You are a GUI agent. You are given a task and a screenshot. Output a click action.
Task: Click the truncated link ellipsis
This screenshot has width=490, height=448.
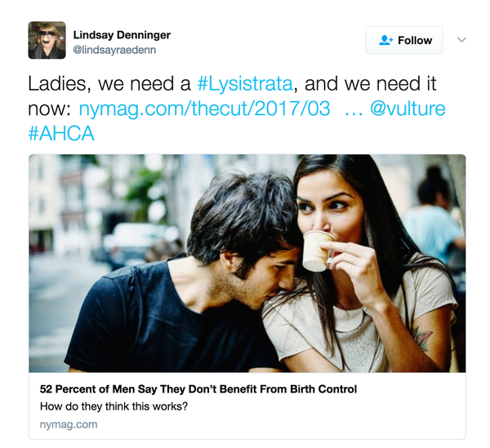click(x=354, y=113)
